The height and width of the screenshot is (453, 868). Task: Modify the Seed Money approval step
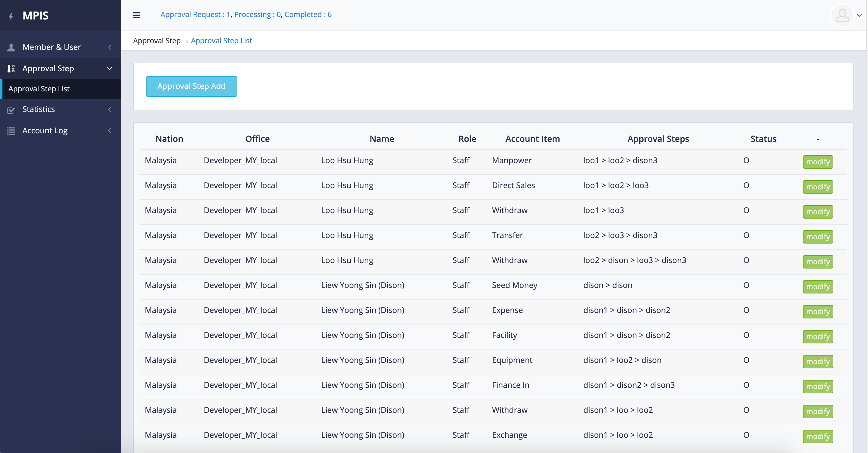coord(818,286)
